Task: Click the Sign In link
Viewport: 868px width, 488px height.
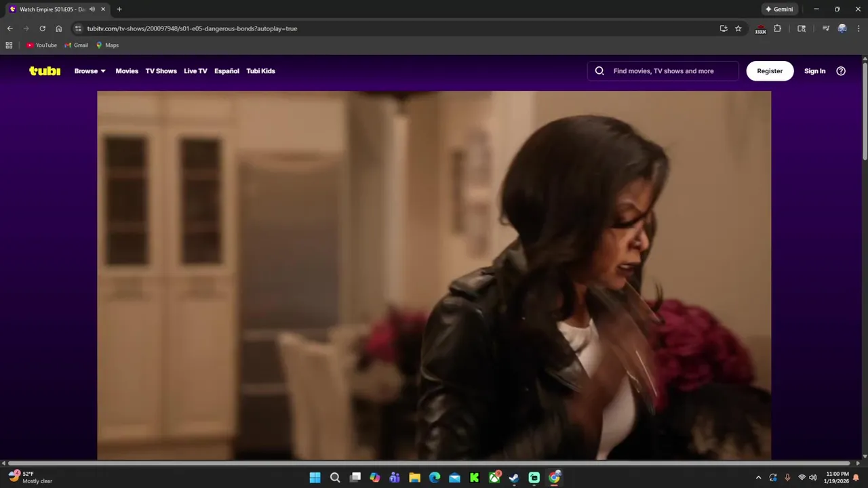Action: [x=814, y=71]
